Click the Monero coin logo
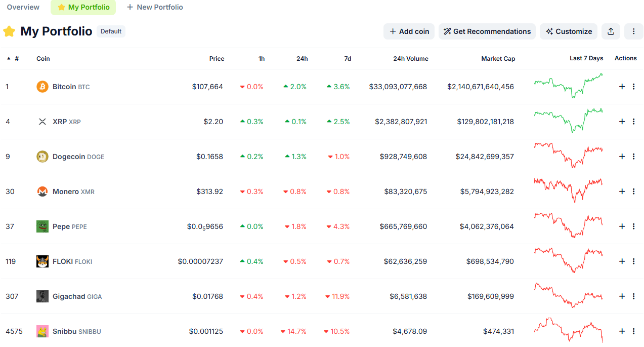Viewport: 644px width, 347px height. pyautogui.click(x=42, y=191)
